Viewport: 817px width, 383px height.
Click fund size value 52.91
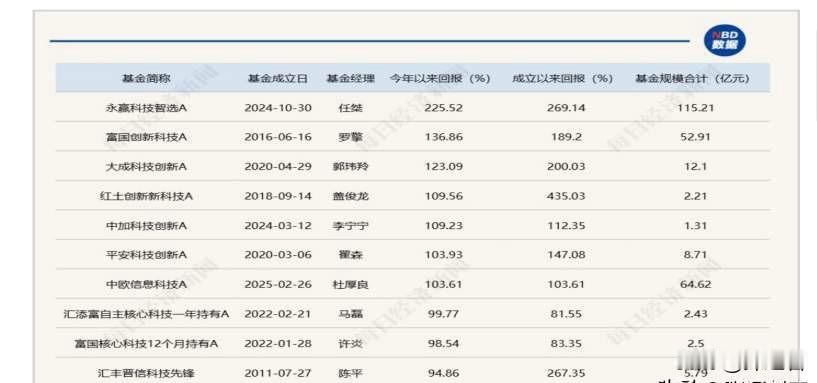coord(696,137)
